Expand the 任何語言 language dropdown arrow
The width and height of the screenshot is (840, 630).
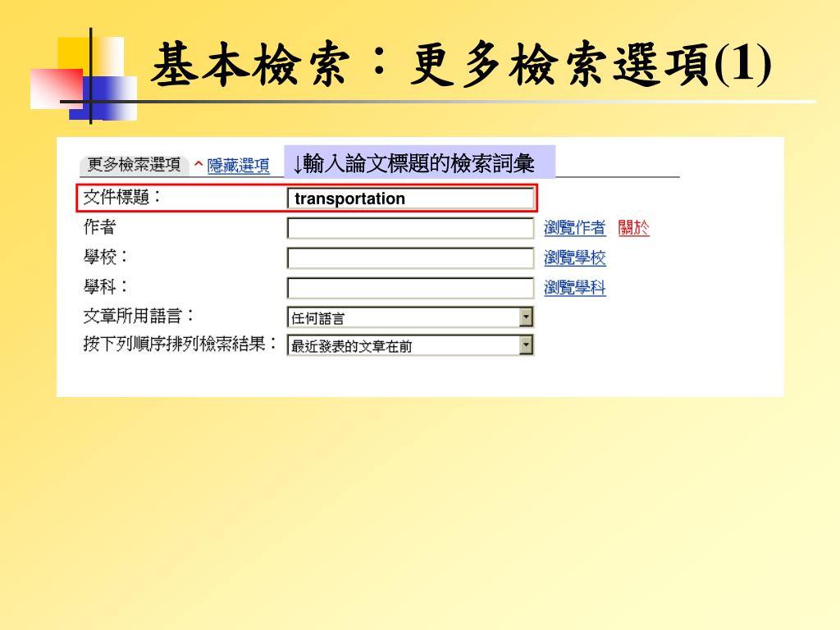pos(526,317)
